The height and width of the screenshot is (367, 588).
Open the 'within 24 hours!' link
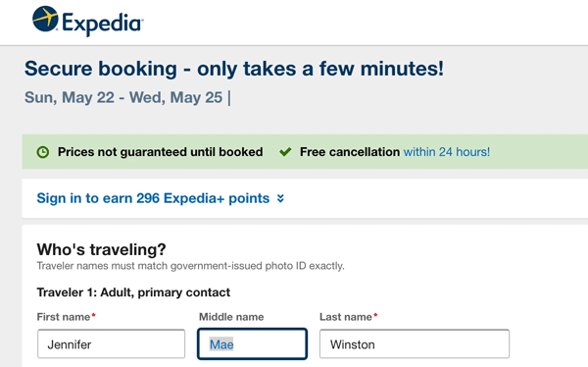[447, 152]
